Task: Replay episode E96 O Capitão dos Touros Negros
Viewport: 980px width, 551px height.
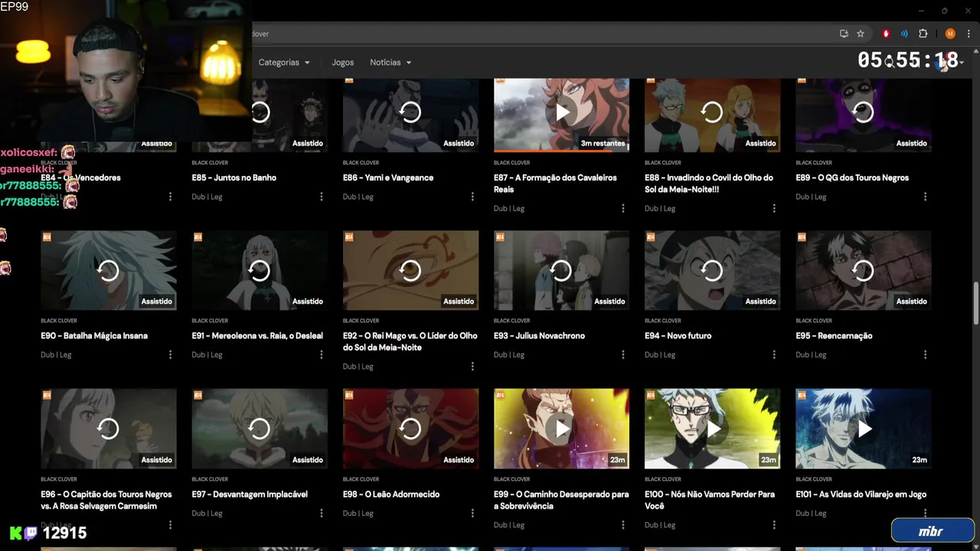Action: click(108, 429)
